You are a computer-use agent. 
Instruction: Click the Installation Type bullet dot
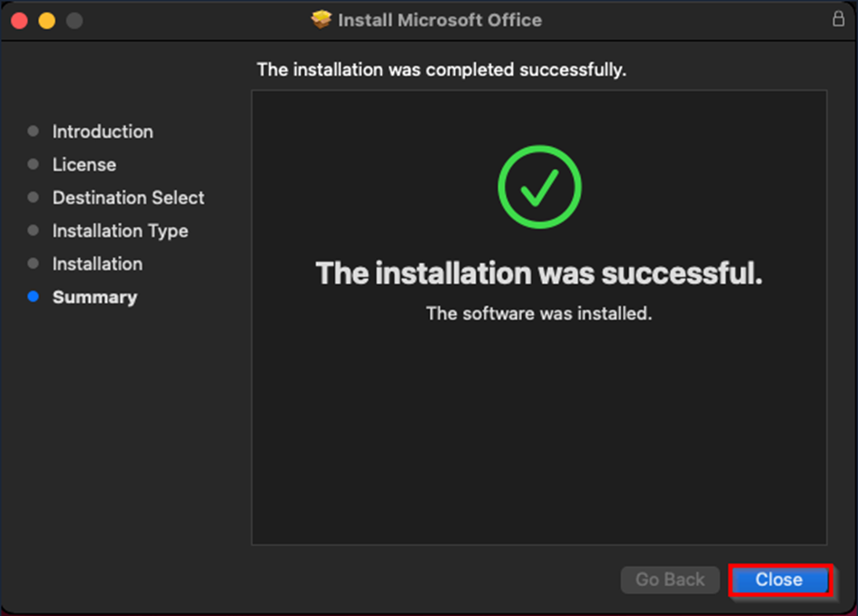pyautogui.click(x=34, y=230)
